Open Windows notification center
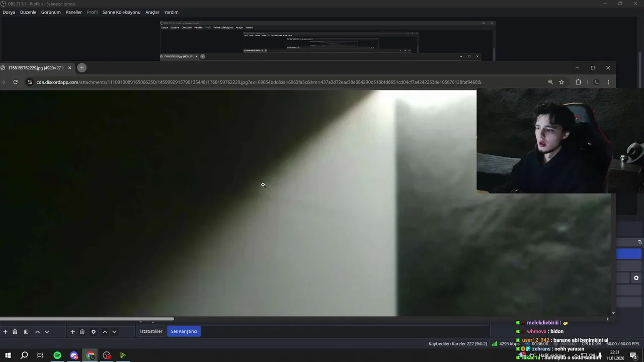 coord(634,355)
